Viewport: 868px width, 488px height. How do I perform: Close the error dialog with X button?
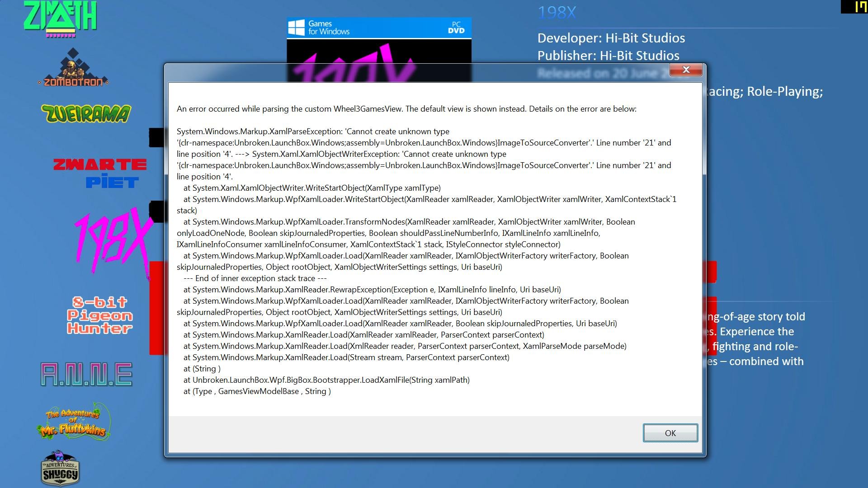686,70
